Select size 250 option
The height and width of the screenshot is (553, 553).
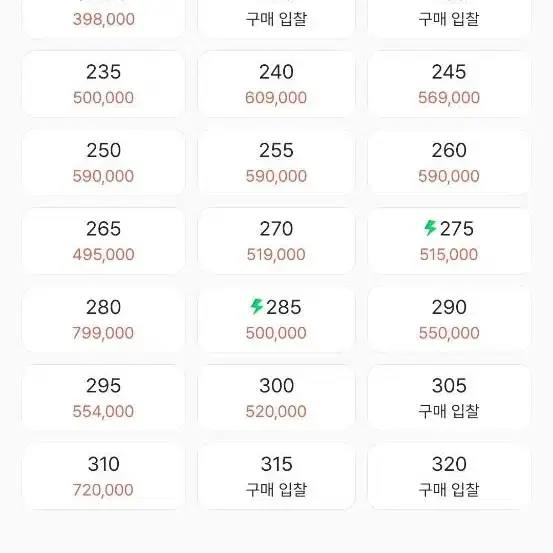tap(103, 162)
